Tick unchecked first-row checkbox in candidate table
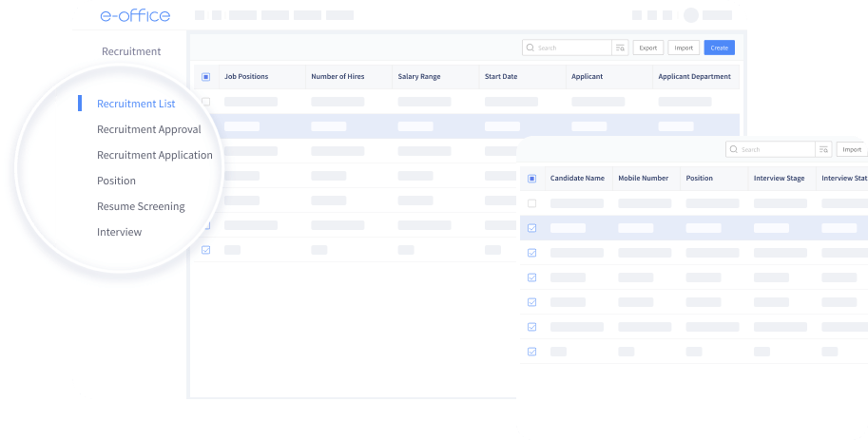 point(532,203)
